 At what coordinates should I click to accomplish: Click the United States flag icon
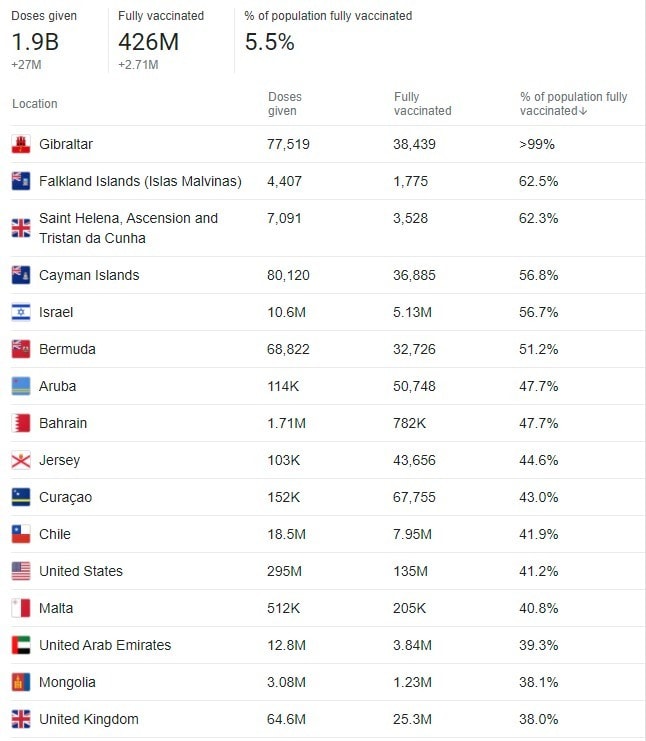21,571
